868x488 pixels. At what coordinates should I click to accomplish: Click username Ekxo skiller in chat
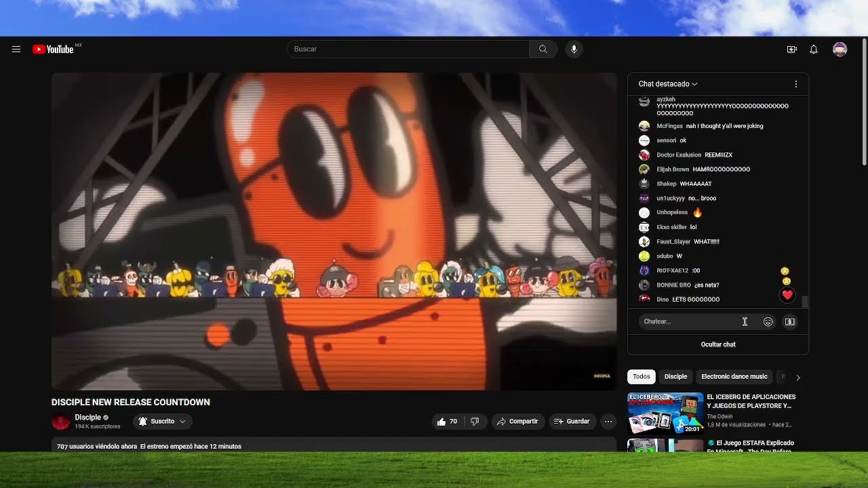(x=672, y=227)
